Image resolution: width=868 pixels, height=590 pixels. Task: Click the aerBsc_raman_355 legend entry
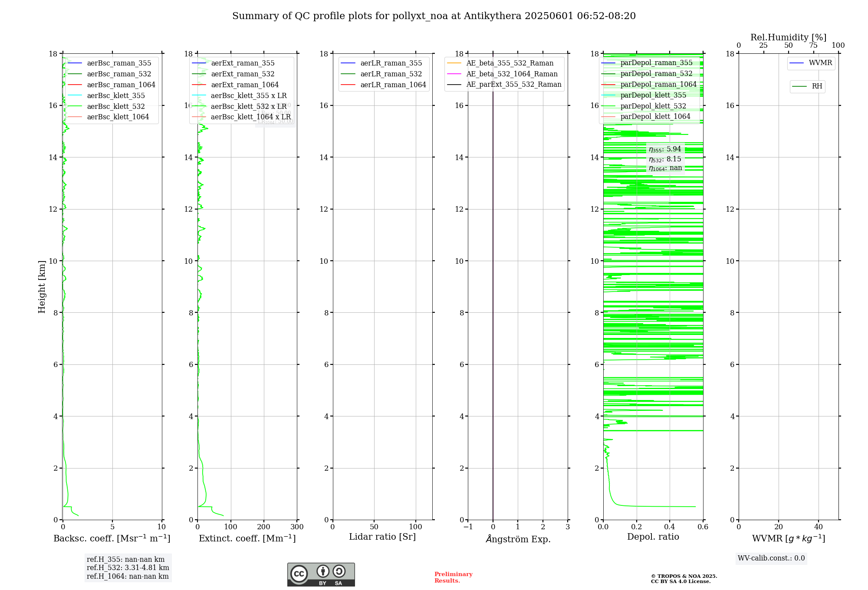[118, 63]
